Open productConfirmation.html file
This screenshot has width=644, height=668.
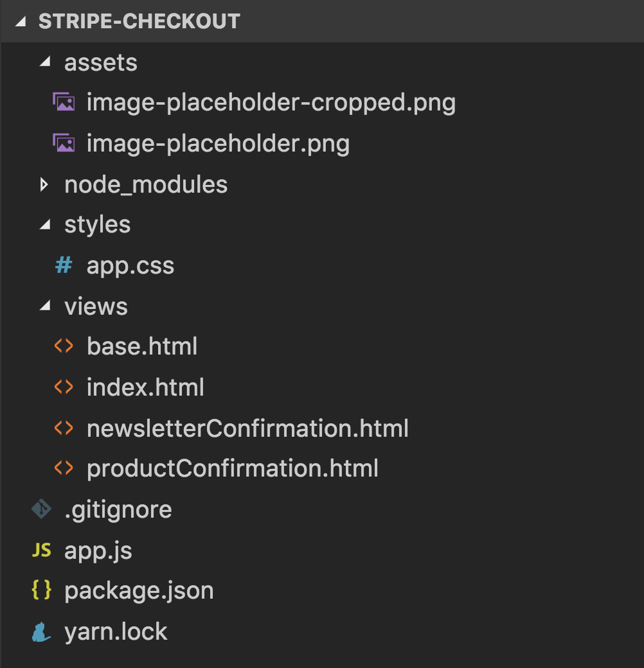[233, 469]
